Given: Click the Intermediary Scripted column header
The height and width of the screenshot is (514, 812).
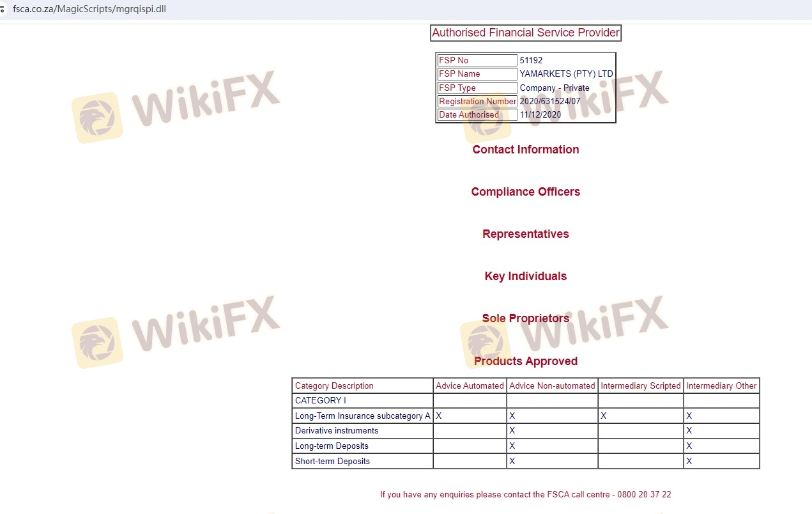Looking at the screenshot, I should pyautogui.click(x=641, y=385).
